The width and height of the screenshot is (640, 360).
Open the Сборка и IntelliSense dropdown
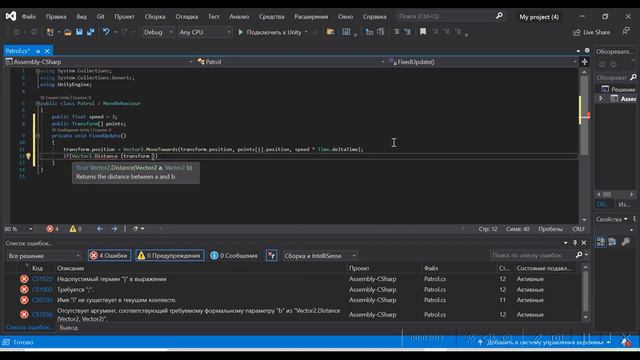[x=320, y=256]
